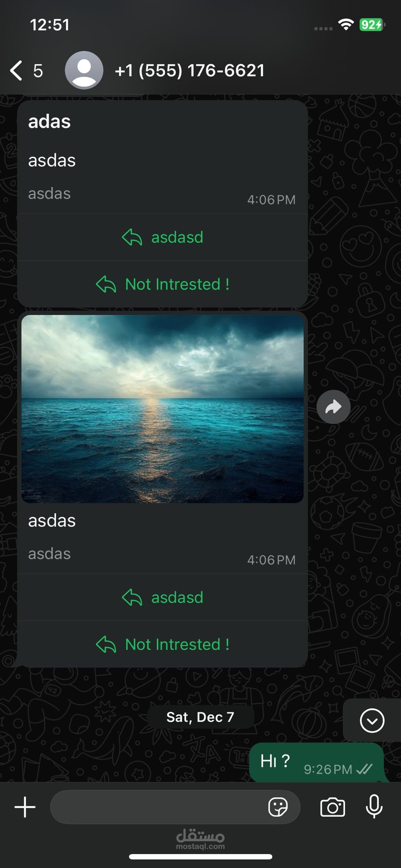Tap 'asdasd' reply button in first message
This screenshot has width=401, height=868.
(162, 237)
